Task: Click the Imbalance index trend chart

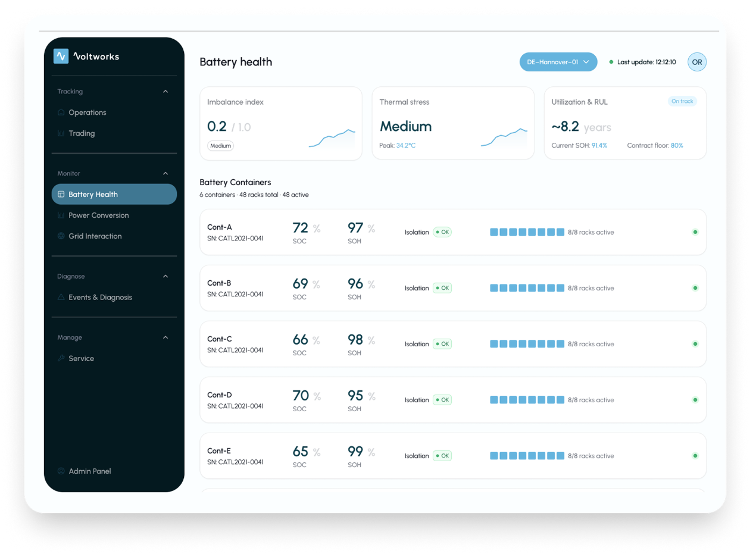Action: pyautogui.click(x=332, y=137)
